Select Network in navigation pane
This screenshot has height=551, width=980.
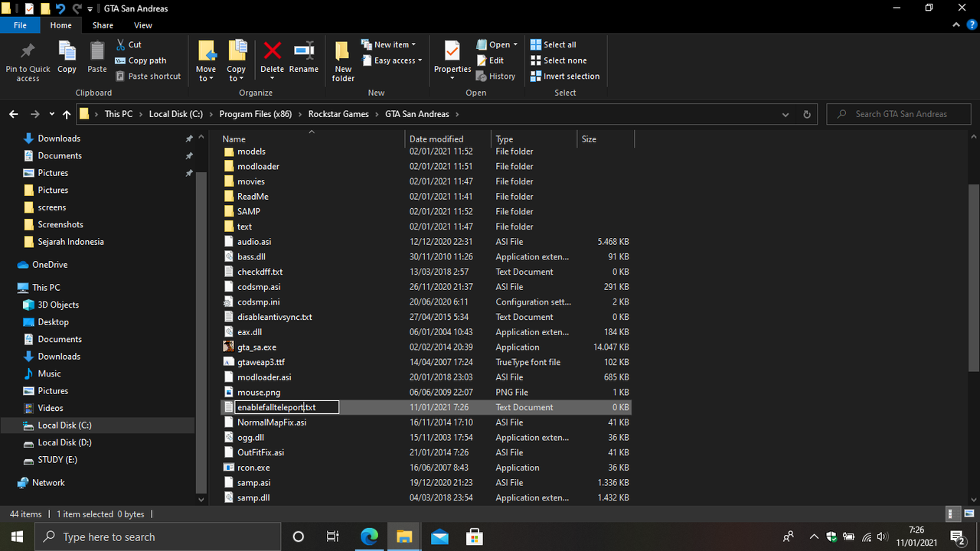pos(48,483)
